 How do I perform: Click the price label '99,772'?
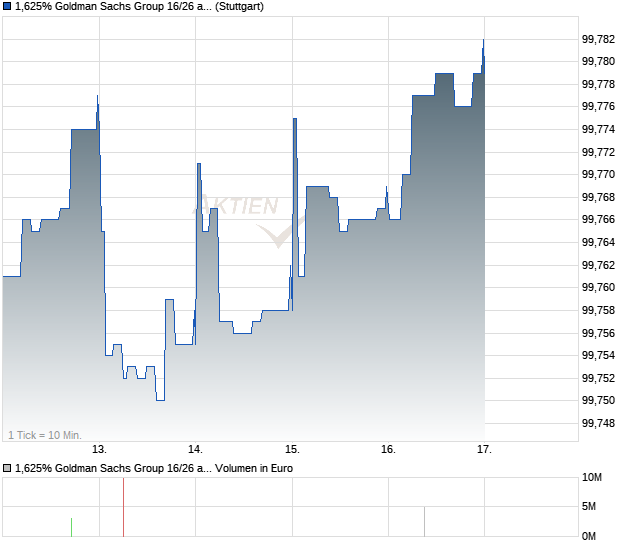[x=598, y=152]
